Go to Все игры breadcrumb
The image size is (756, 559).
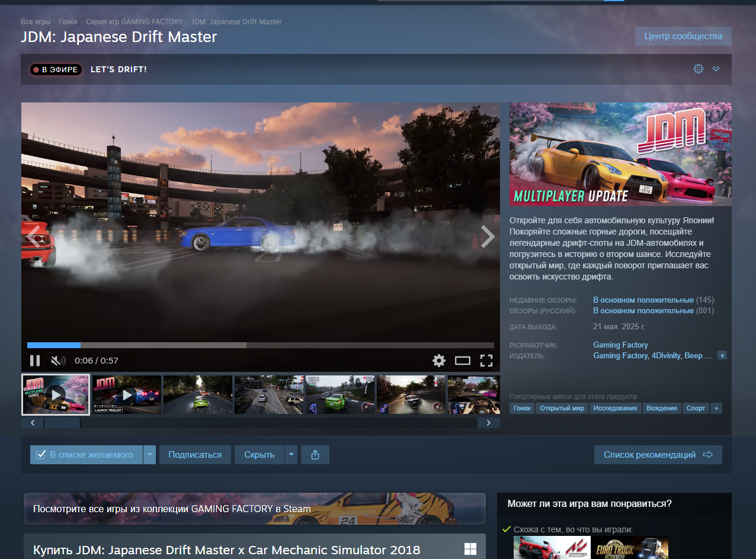36,22
